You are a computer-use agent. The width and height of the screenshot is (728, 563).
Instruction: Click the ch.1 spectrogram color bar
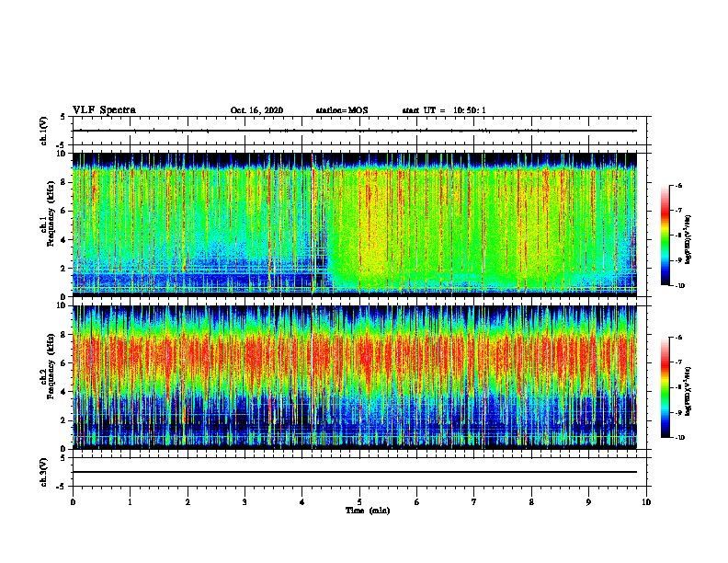(x=665, y=236)
